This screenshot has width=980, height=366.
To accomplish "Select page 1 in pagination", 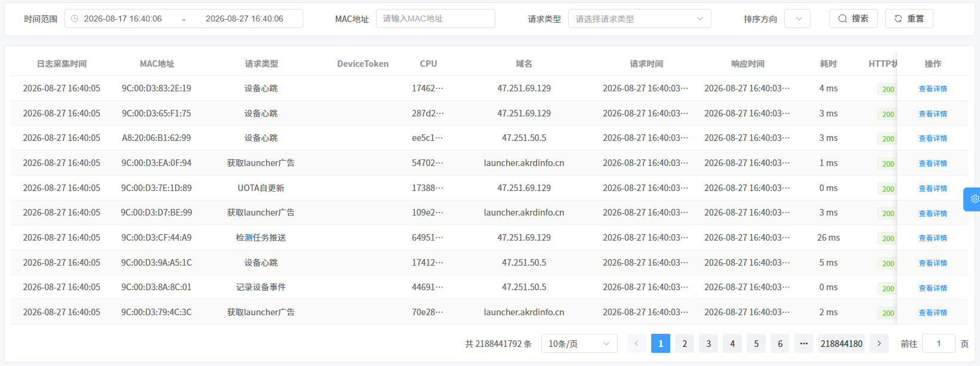I will (661, 343).
